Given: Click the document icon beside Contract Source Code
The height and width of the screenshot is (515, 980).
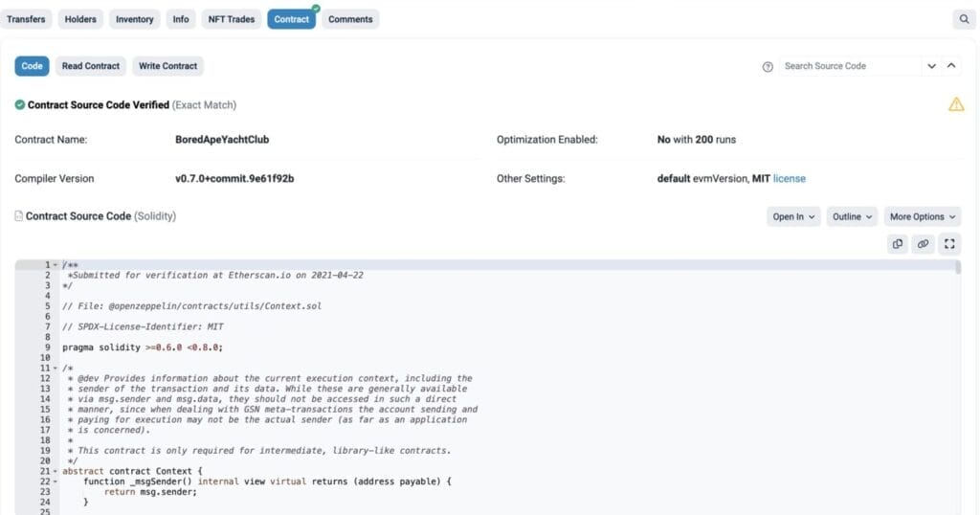Looking at the screenshot, I should tap(19, 216).
